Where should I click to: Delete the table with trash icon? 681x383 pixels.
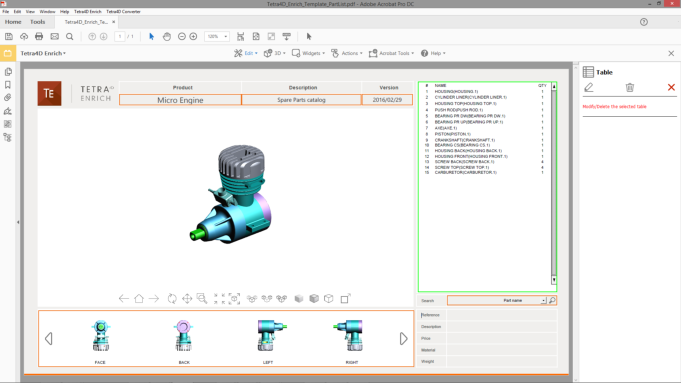click(x=630, y=88)
